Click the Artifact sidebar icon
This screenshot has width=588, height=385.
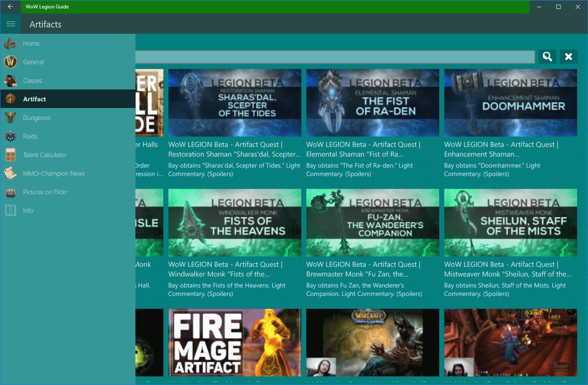pyautogui.click(x=11, y=99)
